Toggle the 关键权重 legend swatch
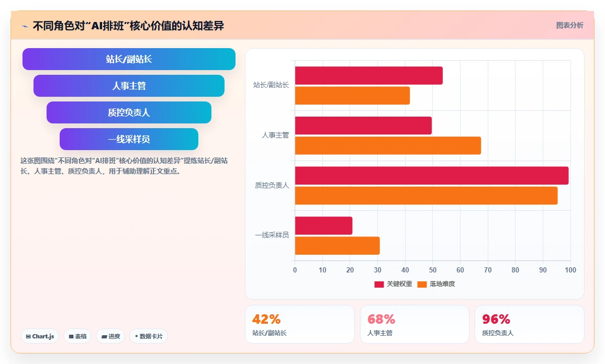The image size is (605, 364). [379, 284]
